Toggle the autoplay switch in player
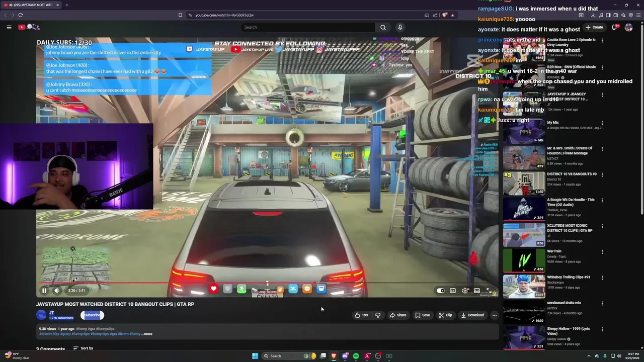 click(x=441, y=290)
